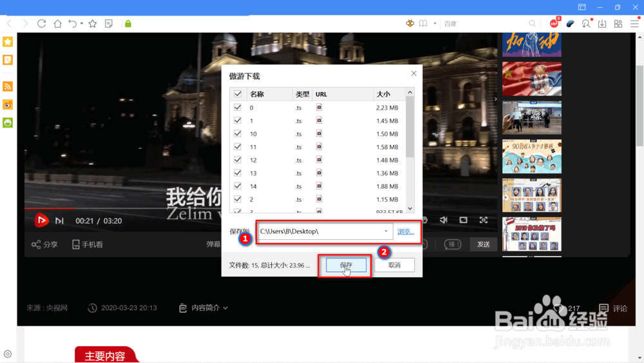Open the apps grid icon
Viewport: 644px width, 363px height.
(618, 24)
